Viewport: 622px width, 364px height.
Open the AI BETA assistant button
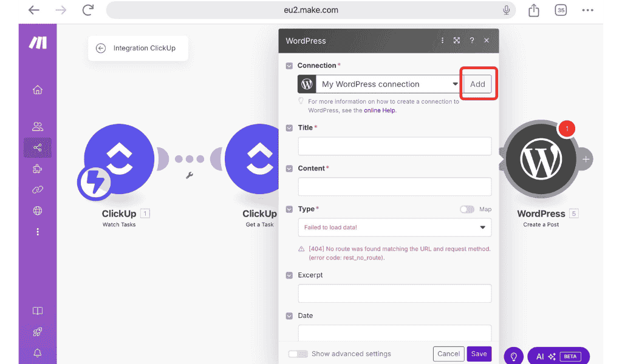coord(559,356)
